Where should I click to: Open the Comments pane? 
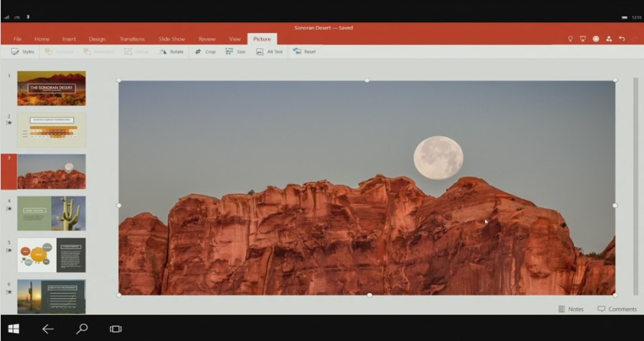click(x=616, y=309)
